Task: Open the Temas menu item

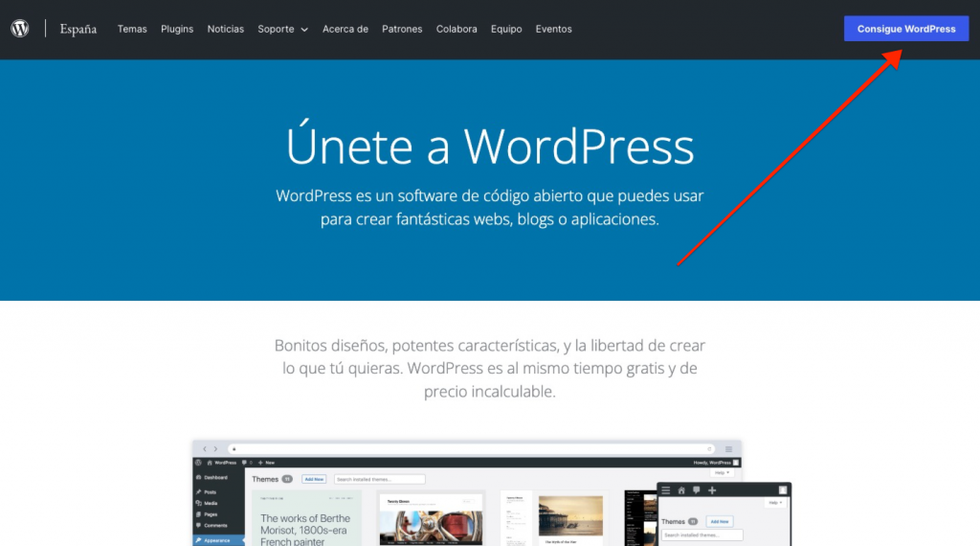Action: pyautogui.click(x=132, y=29)
